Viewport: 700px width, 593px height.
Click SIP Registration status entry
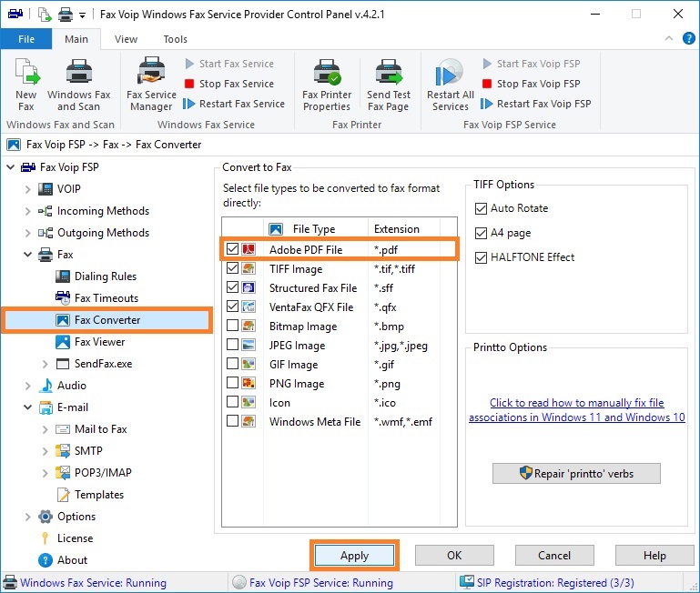coord(547,583)
